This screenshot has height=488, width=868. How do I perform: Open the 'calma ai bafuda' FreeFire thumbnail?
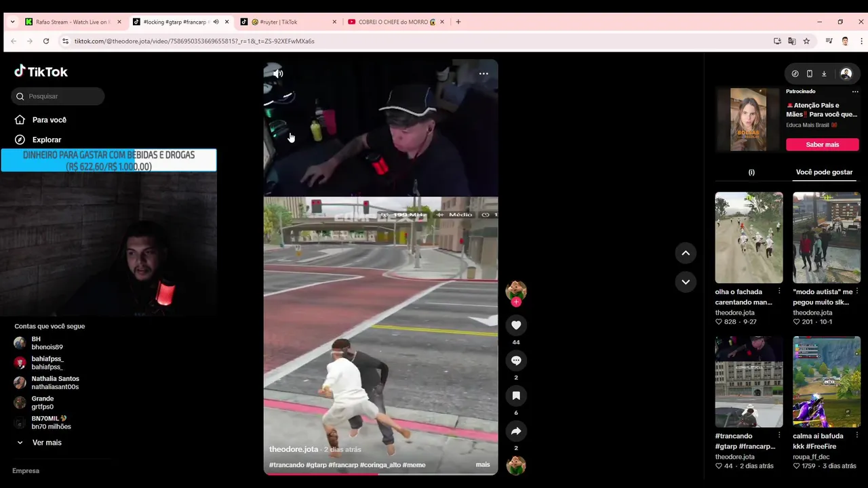(827, 382)
